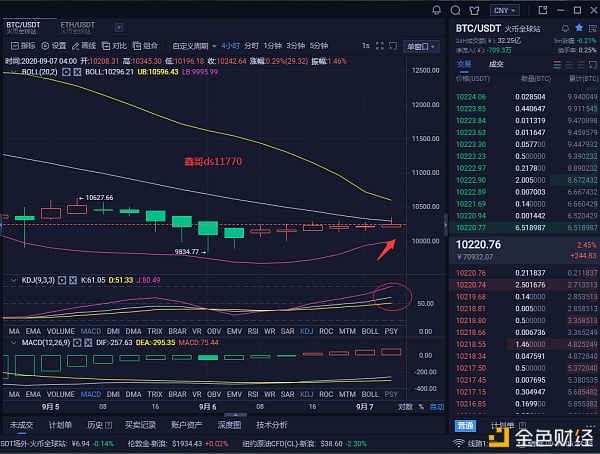Remove the BOLL indicator with X

77,72
